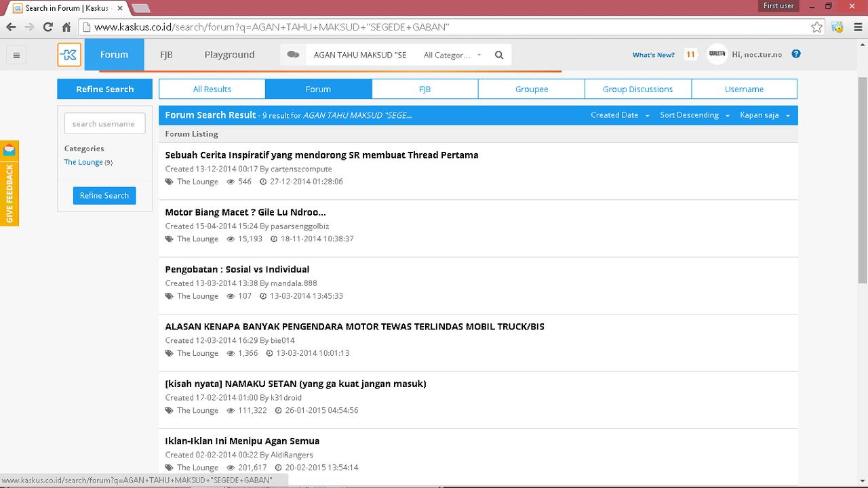Click author pasarsenggolbiz
Screen dimensions: 868x488
tap(300, 226)
